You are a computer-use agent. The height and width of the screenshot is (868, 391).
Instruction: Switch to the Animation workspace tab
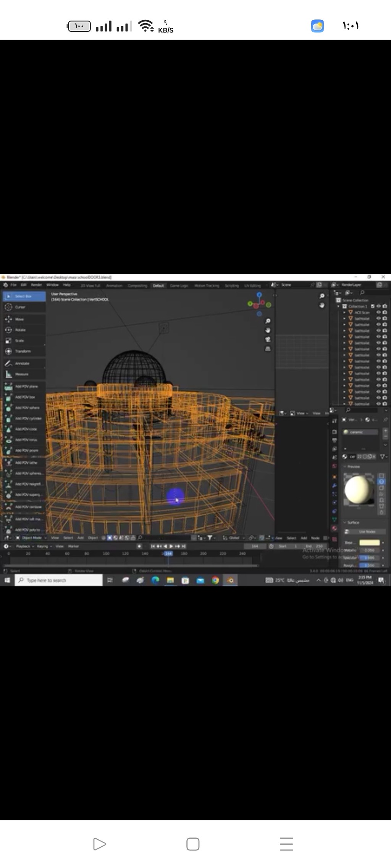114,285
